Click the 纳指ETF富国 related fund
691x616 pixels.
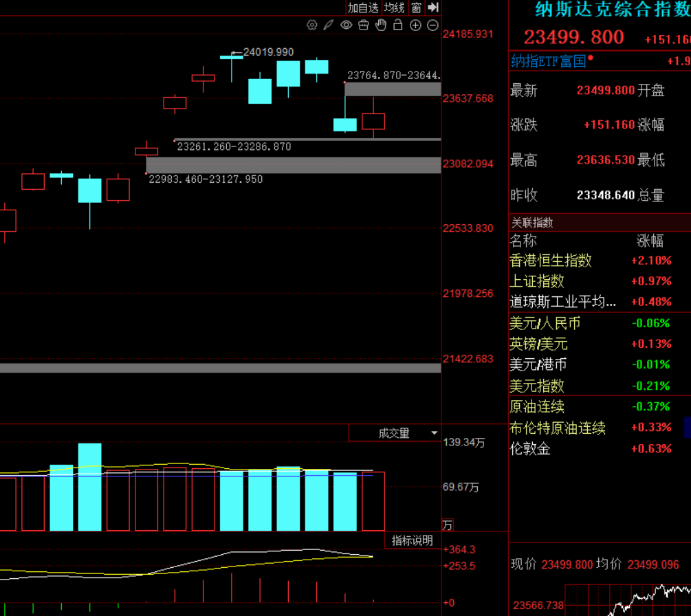pos(548,61)
